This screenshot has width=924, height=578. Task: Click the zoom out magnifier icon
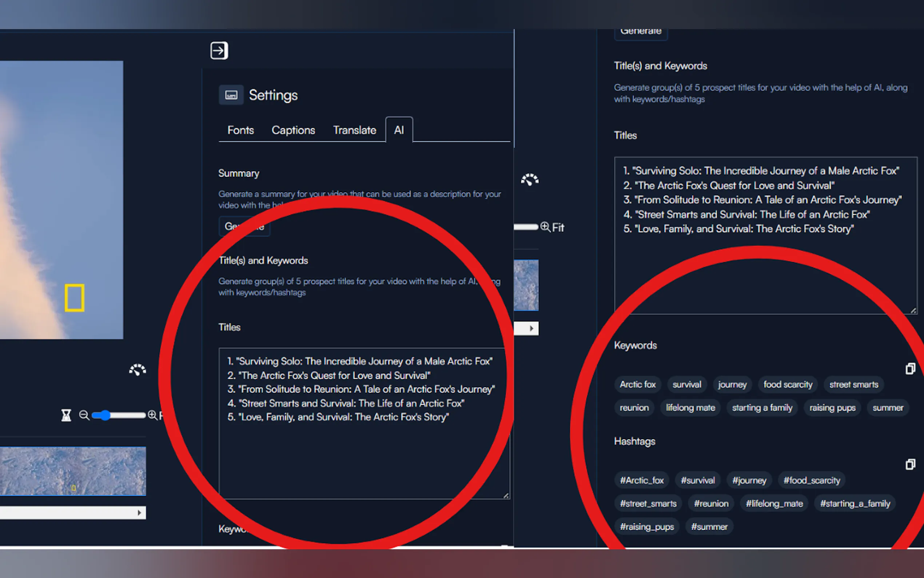[84, 415]
